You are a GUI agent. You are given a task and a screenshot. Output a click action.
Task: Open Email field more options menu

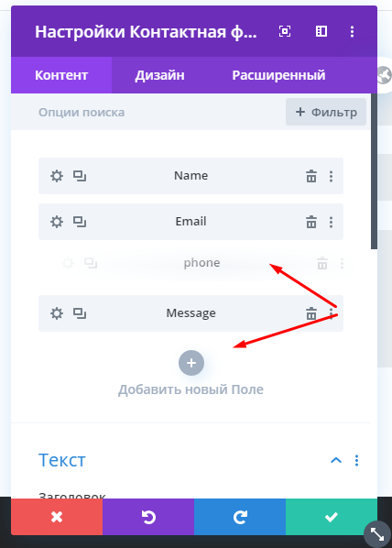332,222
